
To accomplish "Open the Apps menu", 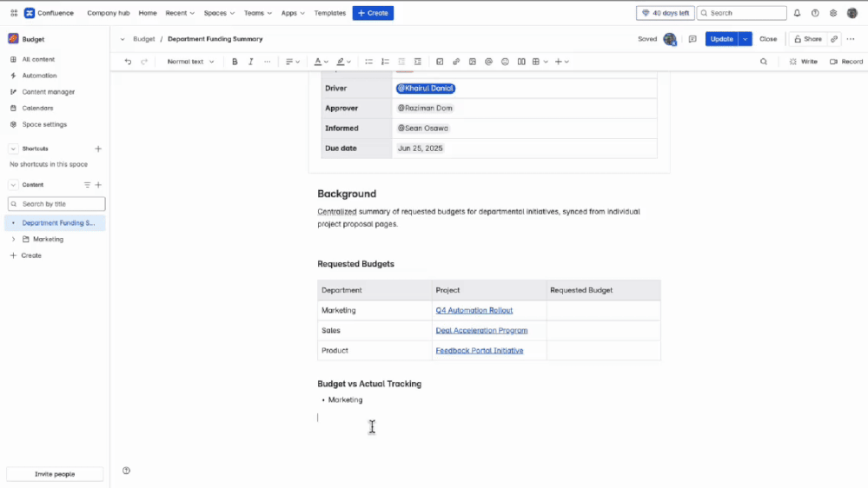I will pyautogui.click(x=293, y=13).
